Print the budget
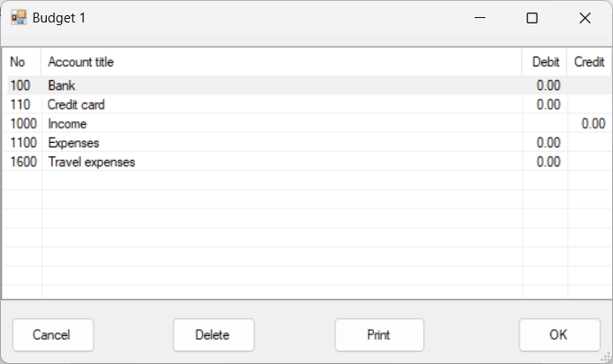The image size is (613, 364). tap(378, 334)
